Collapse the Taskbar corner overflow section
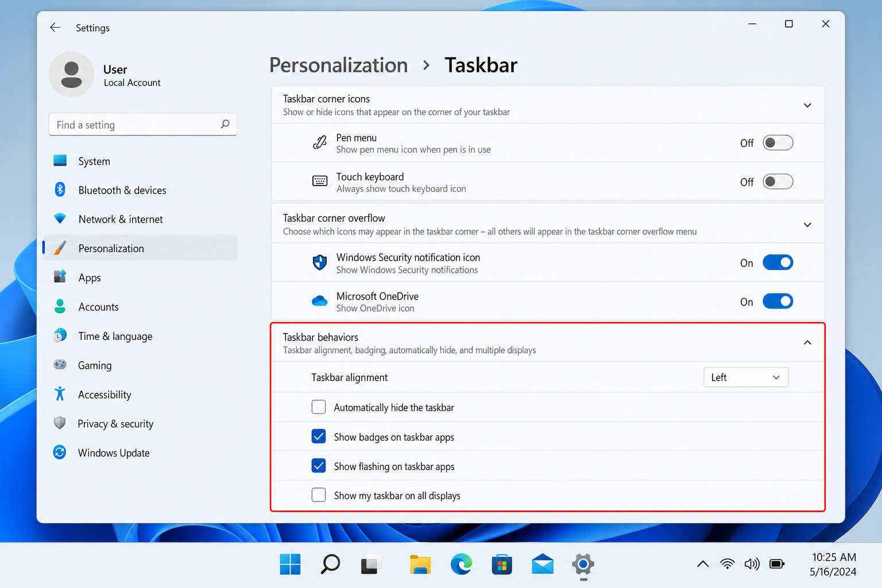This screenshot has width=882, height=588. pos(807,225)
